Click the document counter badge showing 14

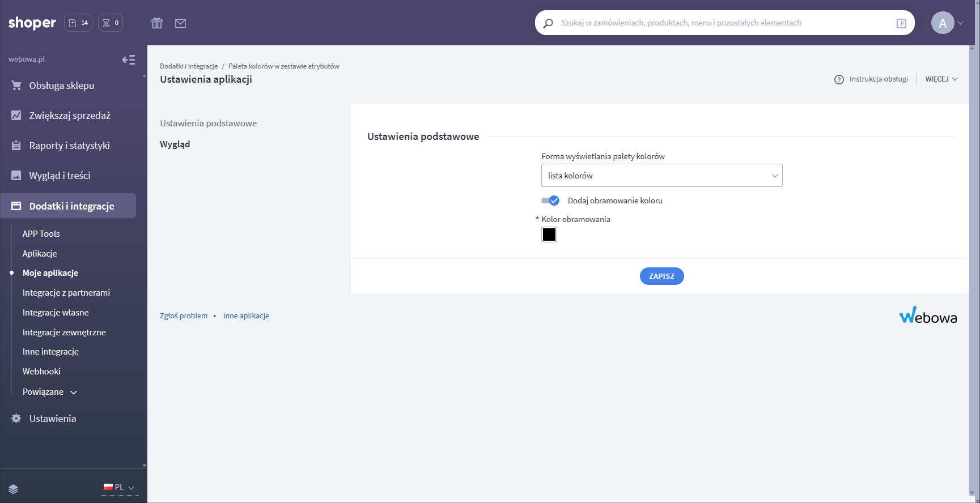pos(78,23)
